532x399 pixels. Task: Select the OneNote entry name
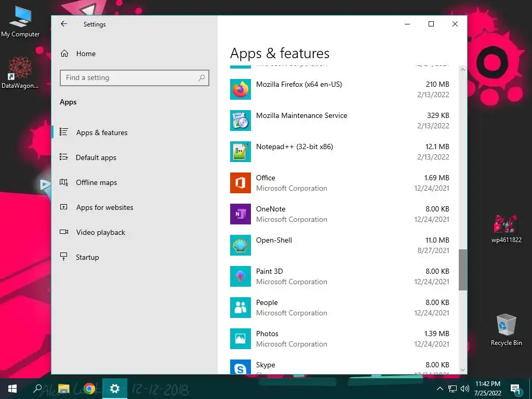coord(271,209)
